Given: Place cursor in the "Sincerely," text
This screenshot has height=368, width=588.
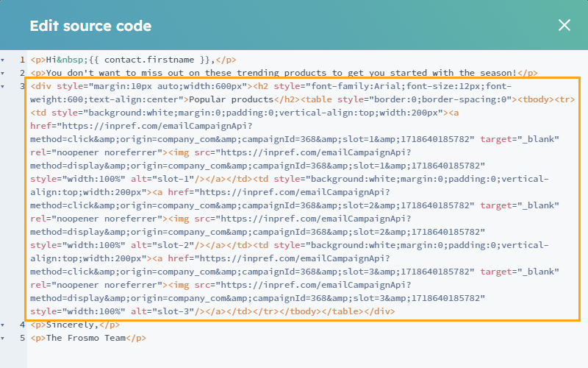Looking at the screenshot, I should [72, 325].
